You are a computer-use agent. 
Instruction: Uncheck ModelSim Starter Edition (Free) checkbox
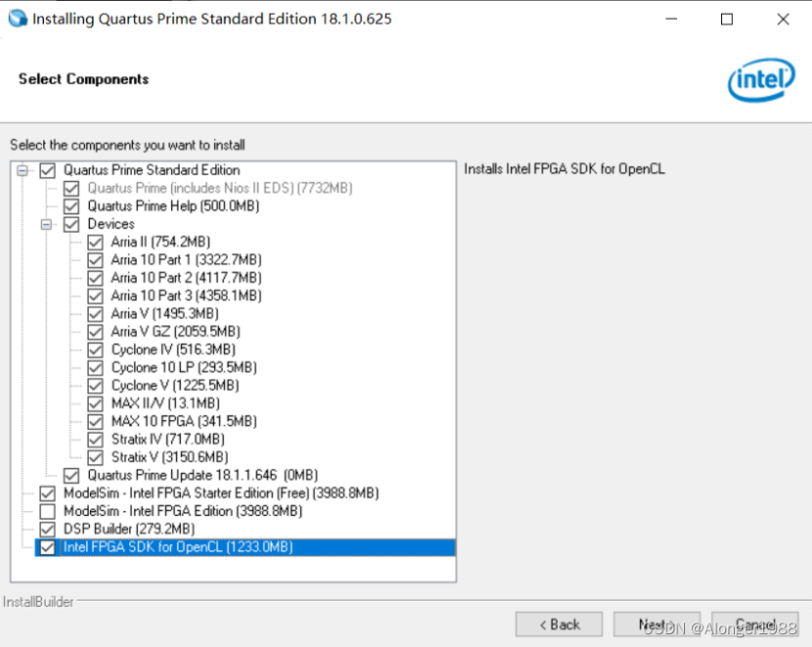(x=48, y=494)
